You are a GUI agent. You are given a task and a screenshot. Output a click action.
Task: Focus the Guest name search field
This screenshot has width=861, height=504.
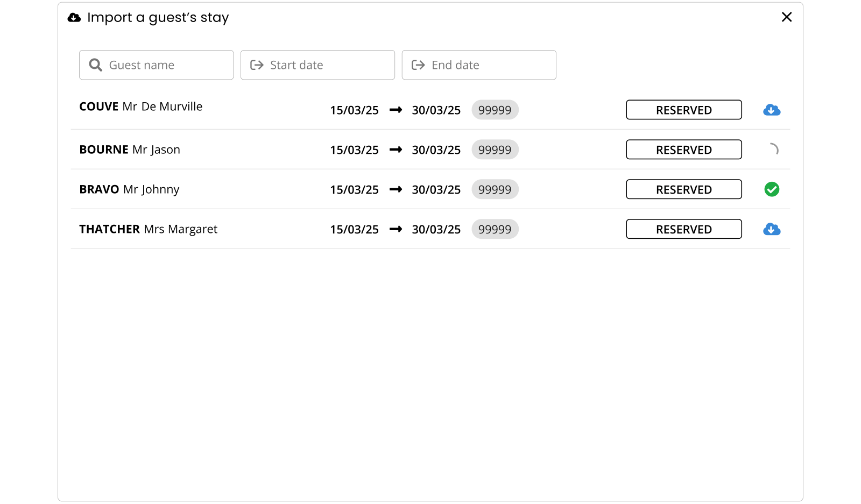click(156, 65)
